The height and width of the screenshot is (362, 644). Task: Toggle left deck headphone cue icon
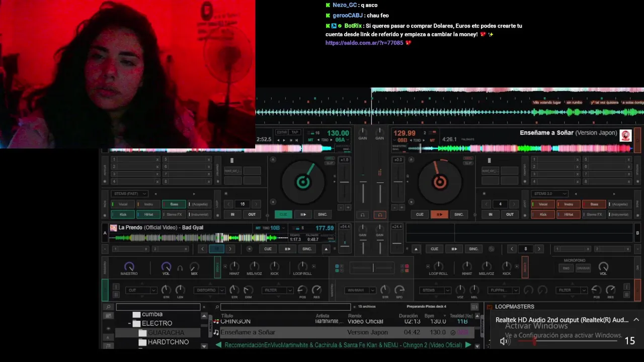point(362,215)
